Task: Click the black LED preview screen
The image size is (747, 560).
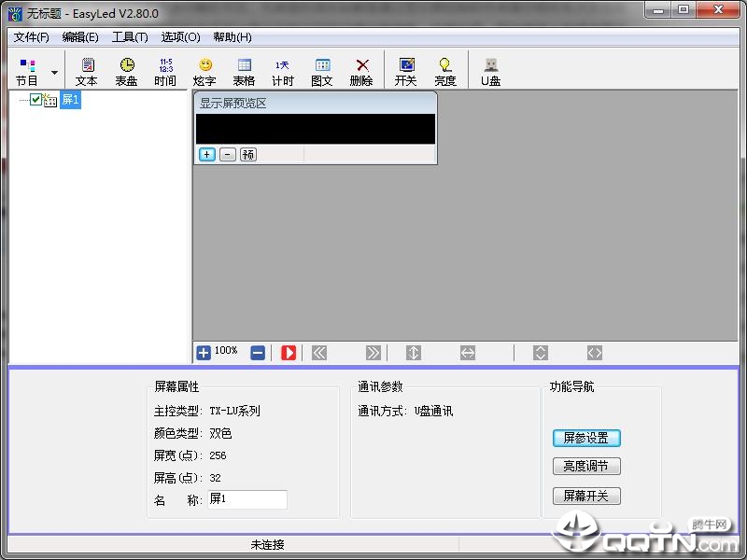Action: (x=316, y=129)
